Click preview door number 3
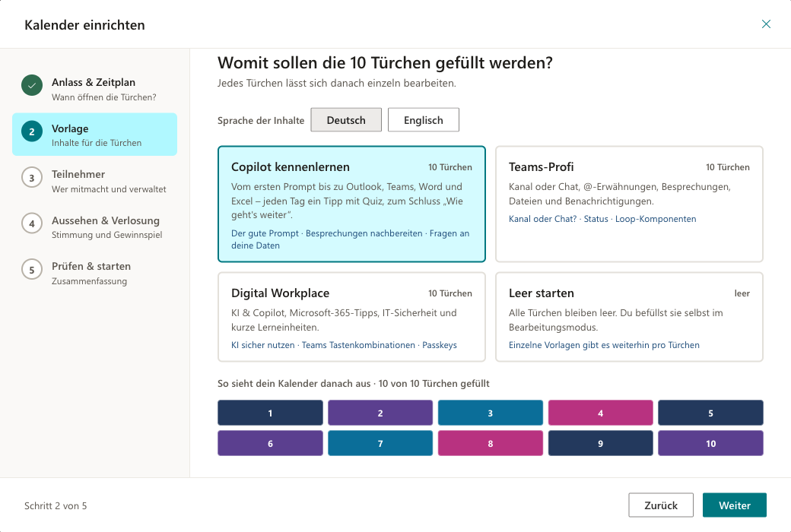 [491, 413]
